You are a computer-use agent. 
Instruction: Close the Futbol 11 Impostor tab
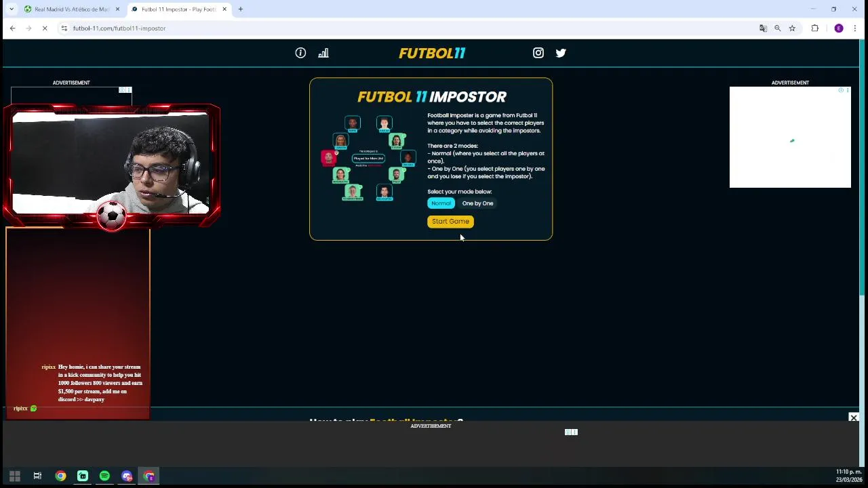tap(224, 9)
